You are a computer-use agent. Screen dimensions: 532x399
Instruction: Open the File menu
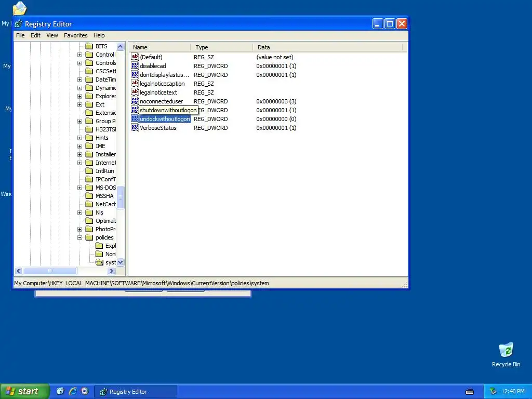20,35
